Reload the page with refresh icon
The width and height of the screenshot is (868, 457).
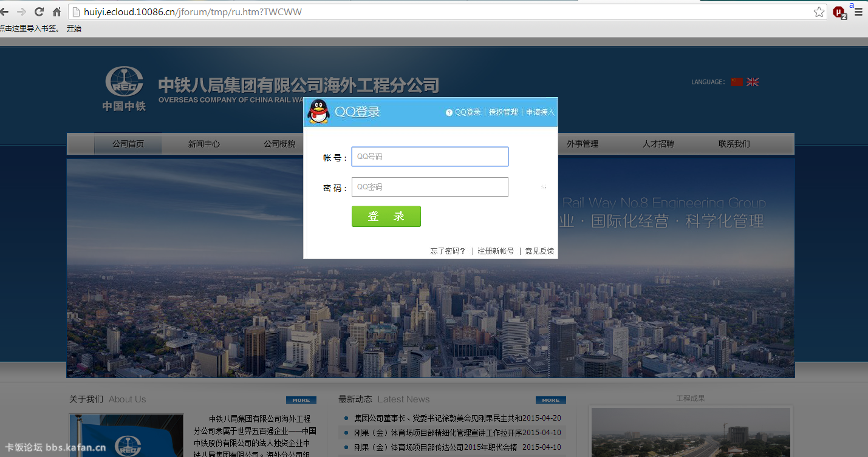point(39,12)
